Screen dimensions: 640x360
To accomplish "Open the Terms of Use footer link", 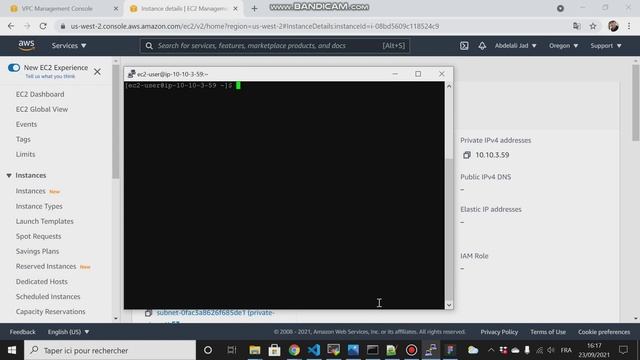I will coord(548,332).
